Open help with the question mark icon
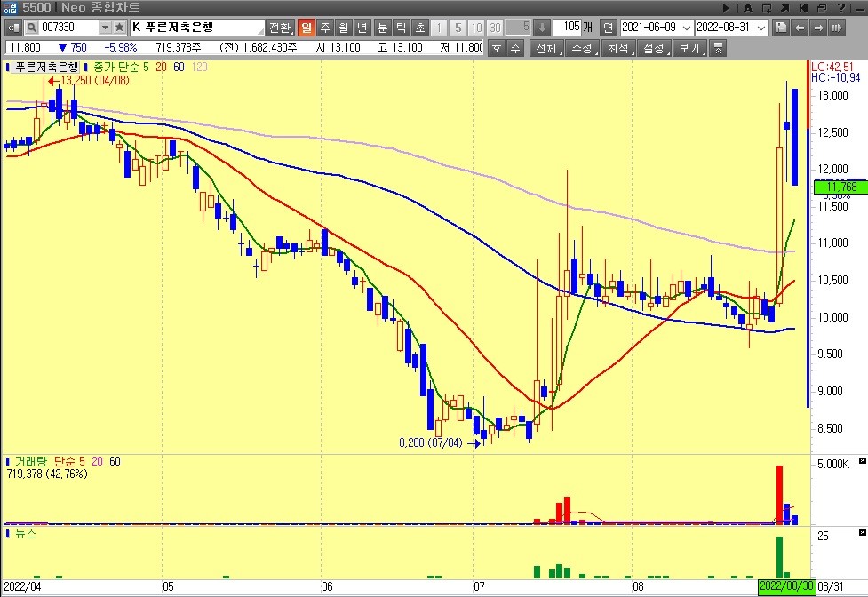This screenshot has height=597, width=868. 841,8
